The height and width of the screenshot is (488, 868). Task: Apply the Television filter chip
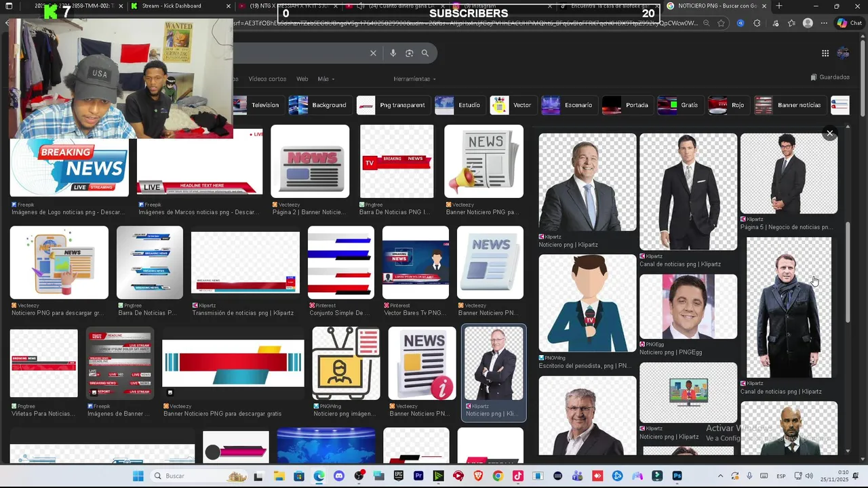[258, 105]
